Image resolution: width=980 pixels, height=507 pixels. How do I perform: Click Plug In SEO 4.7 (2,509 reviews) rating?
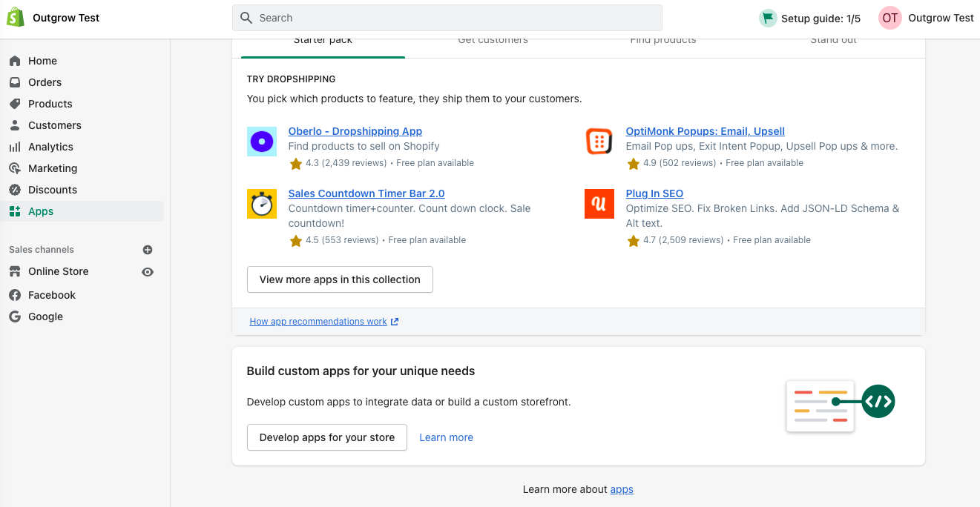[x=675, y=240]
